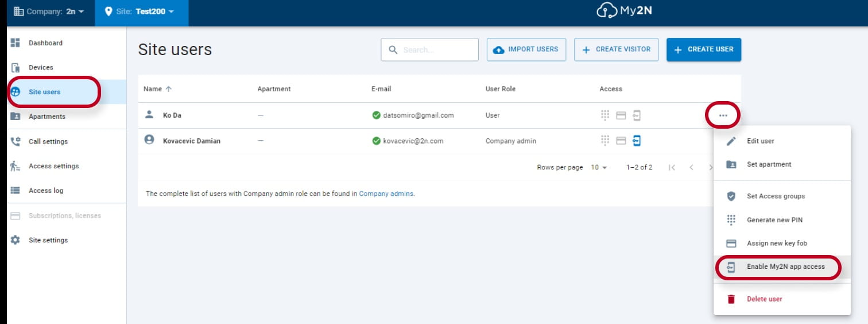
Task: Click Ko Da's mobile app access icon
Action: coord(636,115)
